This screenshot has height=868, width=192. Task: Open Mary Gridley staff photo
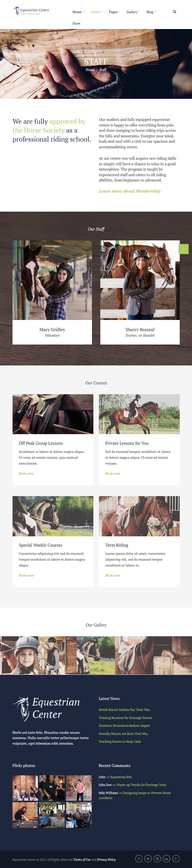pos(52,280)
